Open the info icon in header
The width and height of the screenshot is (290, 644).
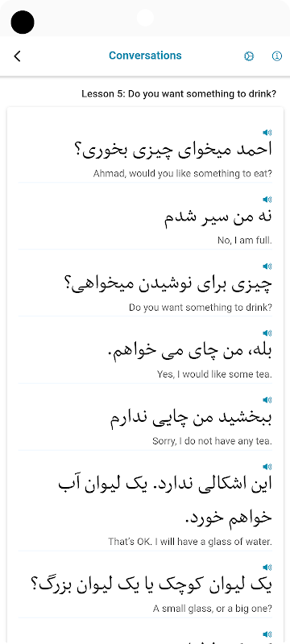click(x=277, y=56)
